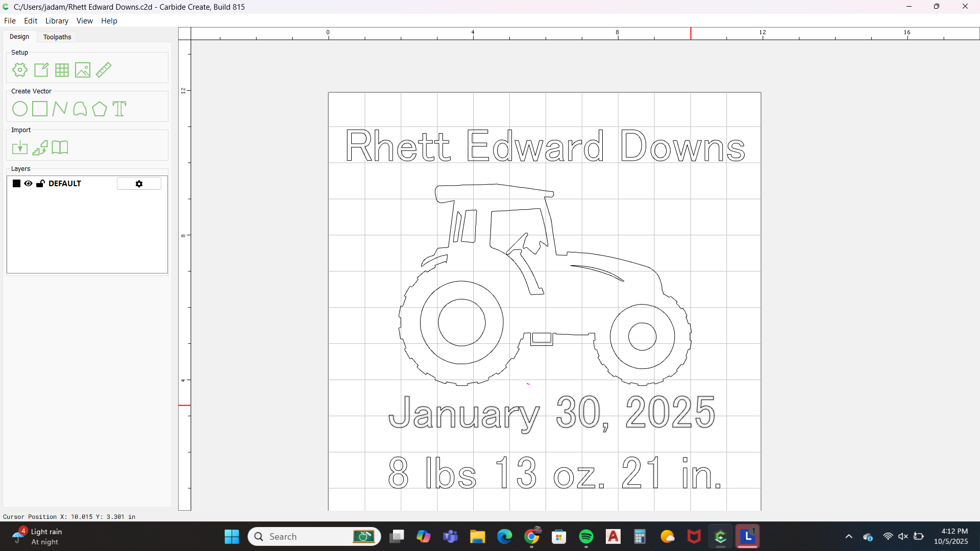Select the Circle vector tool

pyautogui.click(x=20, y=109)
